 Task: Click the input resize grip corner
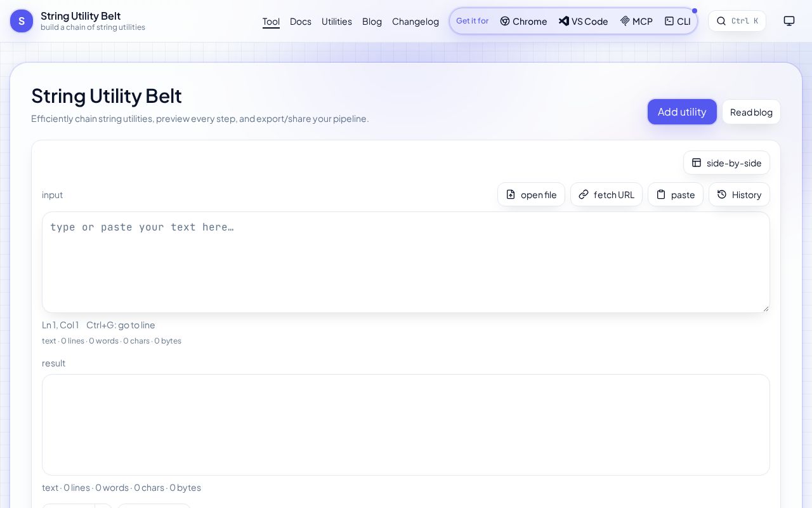(765, 308)
